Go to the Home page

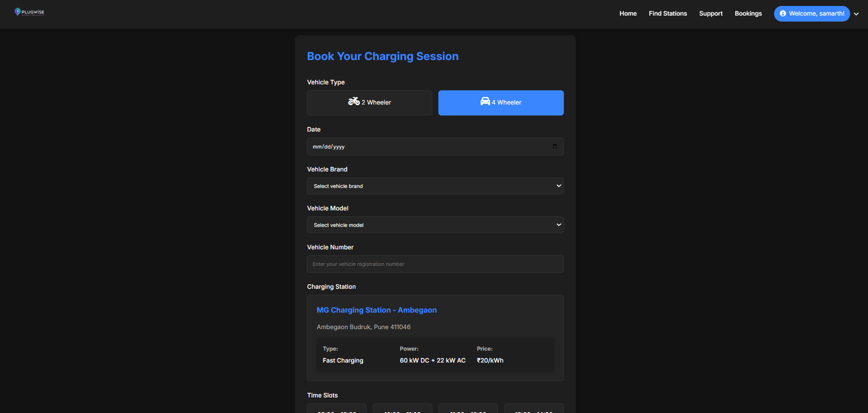(x=628, y=14)
